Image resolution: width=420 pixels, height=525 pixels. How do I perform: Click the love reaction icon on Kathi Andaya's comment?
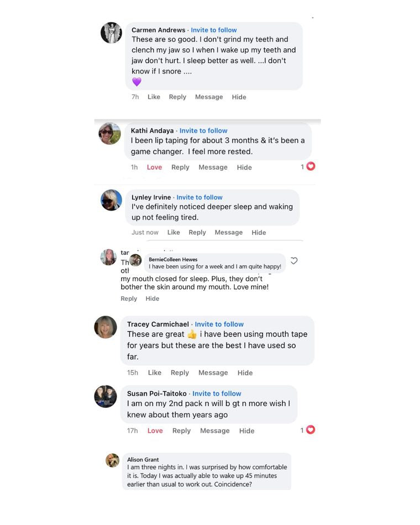pyautogui.click(x=311, y=166)
